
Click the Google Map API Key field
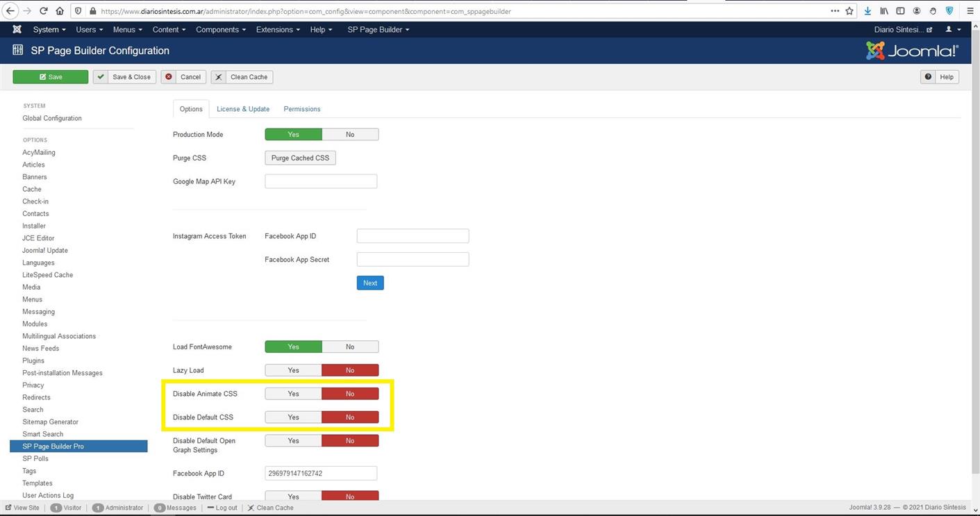(x=321, y=181)
